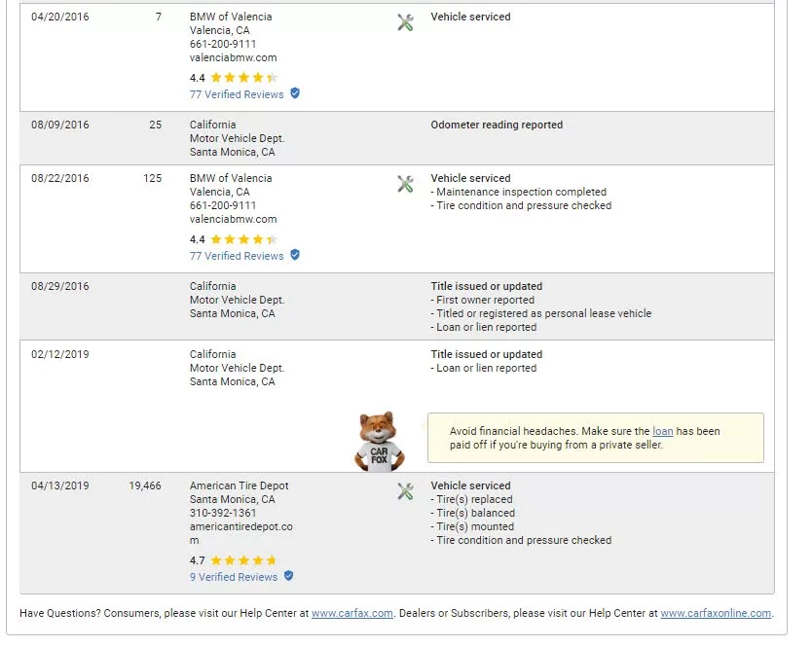Click the service wrench icon for 04/20/2016
The width and height of the screenshot is (812, 647).
(x=405, y=22)
